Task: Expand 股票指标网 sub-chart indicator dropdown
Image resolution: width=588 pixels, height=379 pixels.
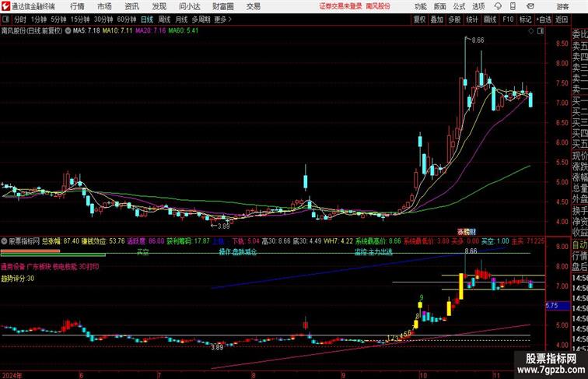Action: pos(4,241)
